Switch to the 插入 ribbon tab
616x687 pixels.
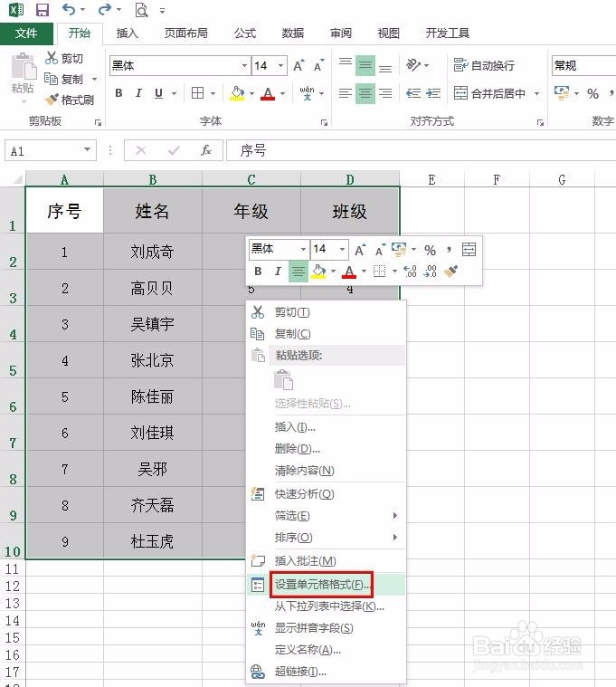[x=127, y=33]
